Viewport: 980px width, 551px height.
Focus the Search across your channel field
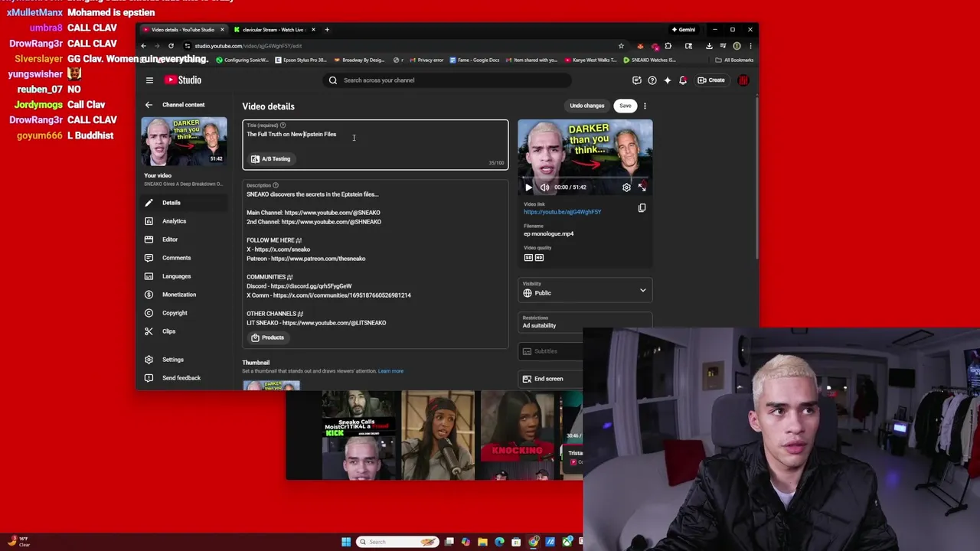click(x=448, y=80)
